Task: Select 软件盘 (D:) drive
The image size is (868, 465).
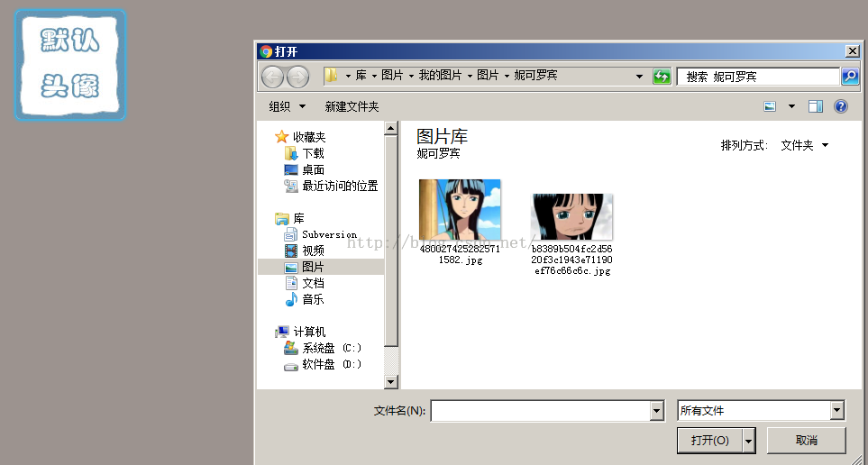Action: 332,364
